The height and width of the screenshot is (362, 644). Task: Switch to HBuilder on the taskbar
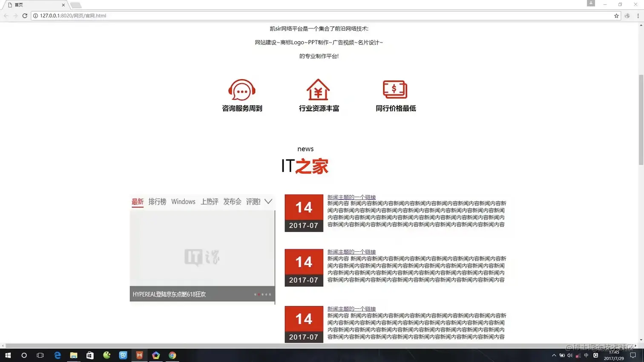[139, 355]
